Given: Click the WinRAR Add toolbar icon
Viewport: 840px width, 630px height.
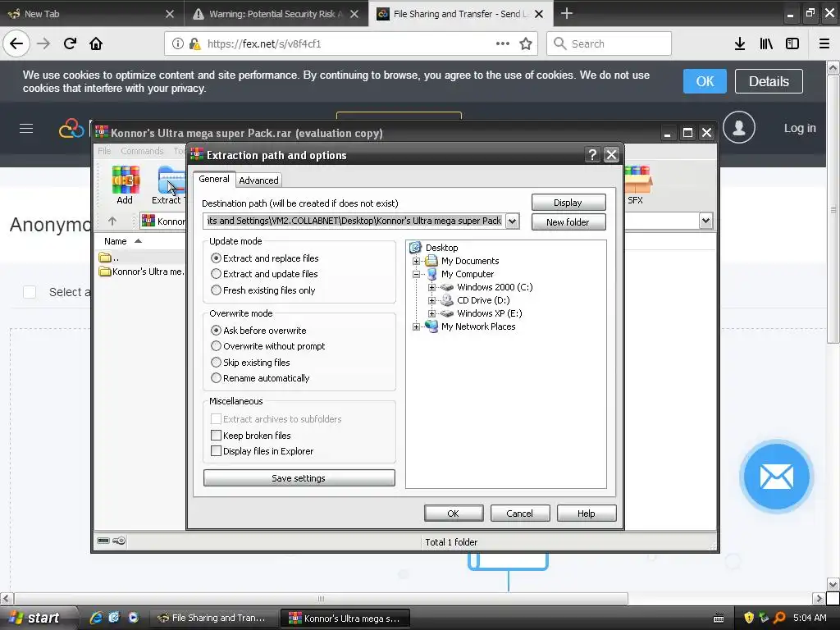Looking at the screenshot, I should pos(126,185).
